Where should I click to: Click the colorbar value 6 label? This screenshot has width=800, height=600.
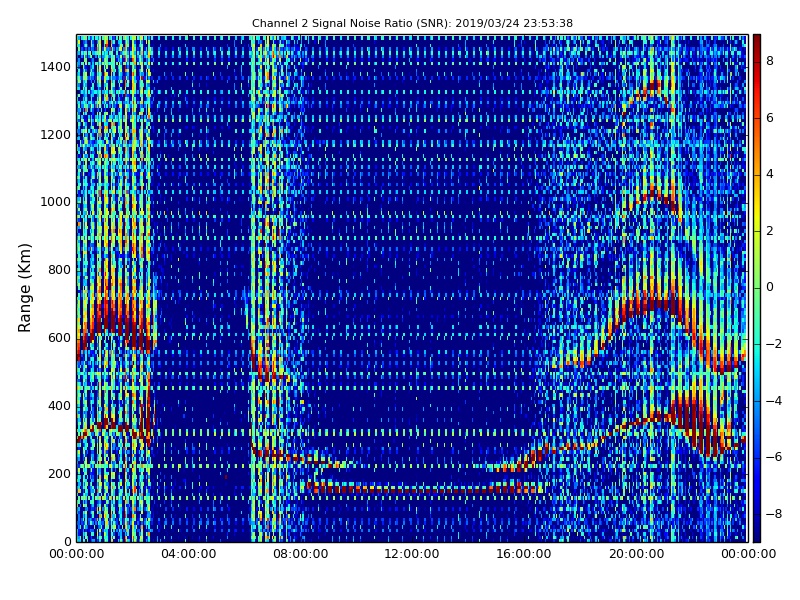pyautogui.click(x=770, y=118)
